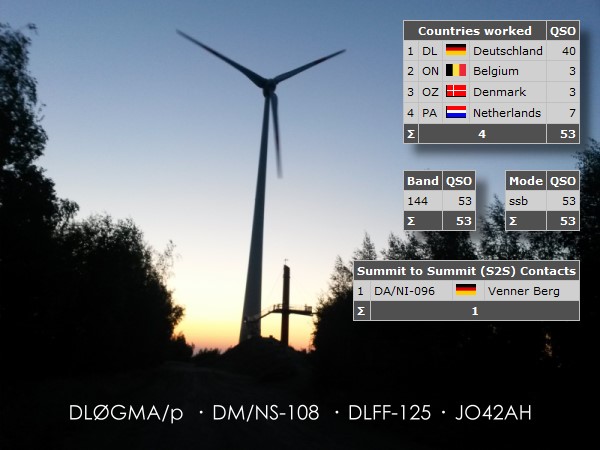600x450 pixels.
Task: Click the Summit to Summit (S2S) Contacts header
Action: click(467, 271)
